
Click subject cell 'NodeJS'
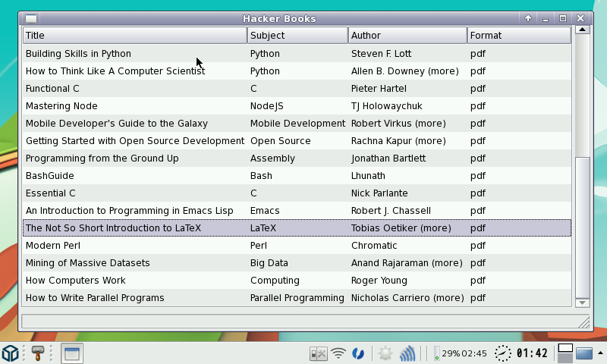(267, 106)
